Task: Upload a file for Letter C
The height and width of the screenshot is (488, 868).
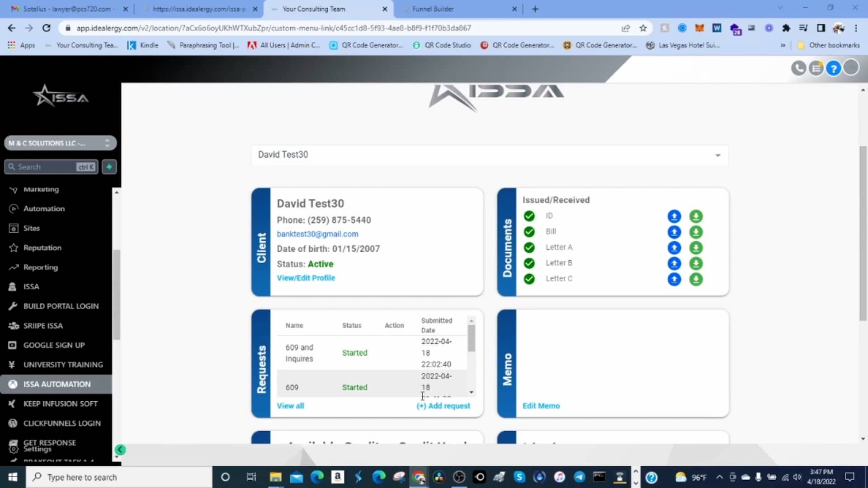Action: [674, 279]
